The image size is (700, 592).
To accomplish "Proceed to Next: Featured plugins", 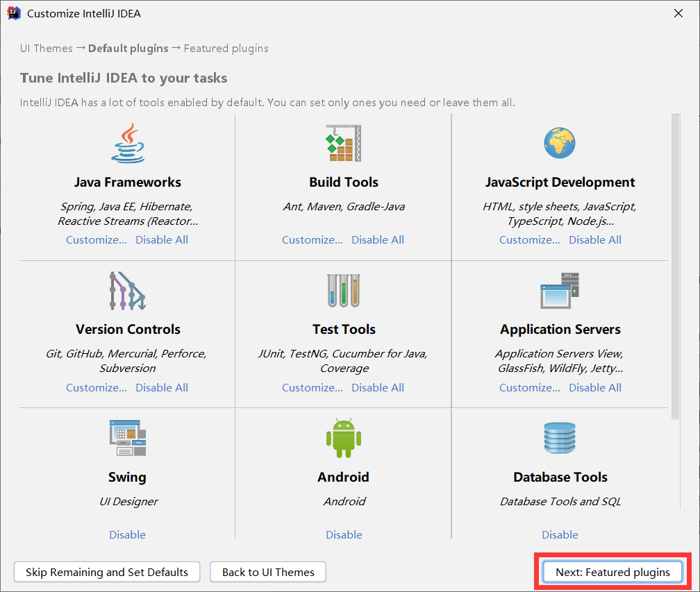I will click(x=612, y=572).
